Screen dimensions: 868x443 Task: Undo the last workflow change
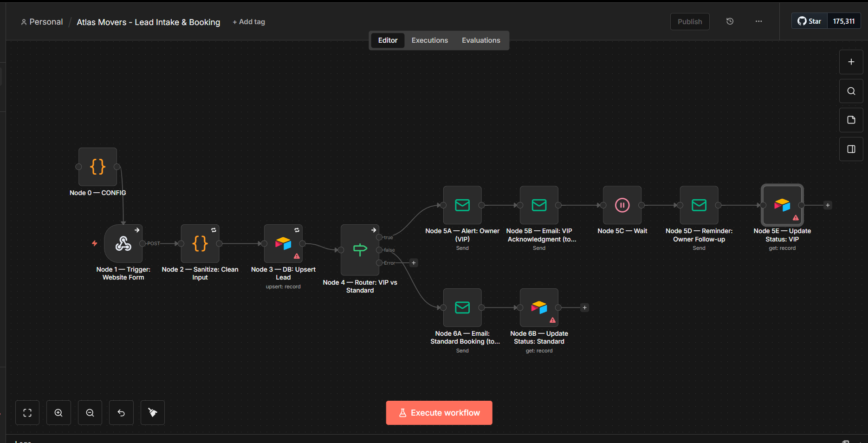[x=121, y=412]
